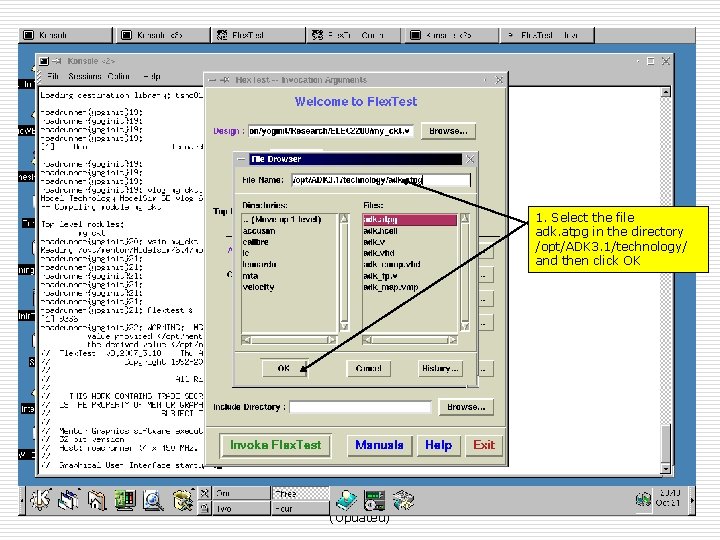Screen dimensions: 720x540
Task: Click the Konsole window scroll-up arrow
Action: [665, 92]
